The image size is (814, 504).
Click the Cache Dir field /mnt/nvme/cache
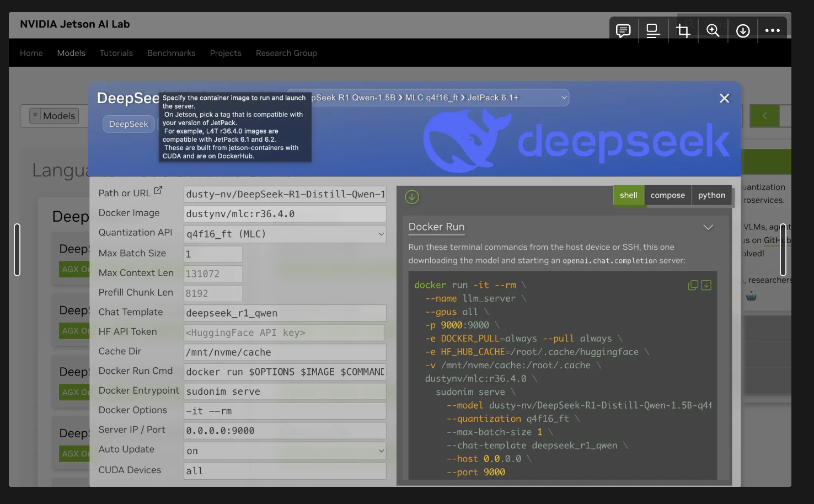coord(285,352)
